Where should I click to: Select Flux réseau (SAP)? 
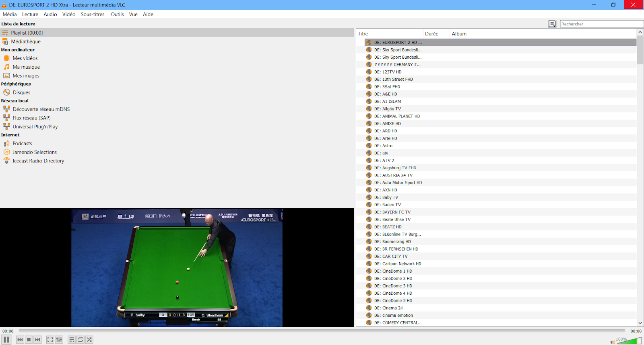pyautogui.click(x=31, y=118)
